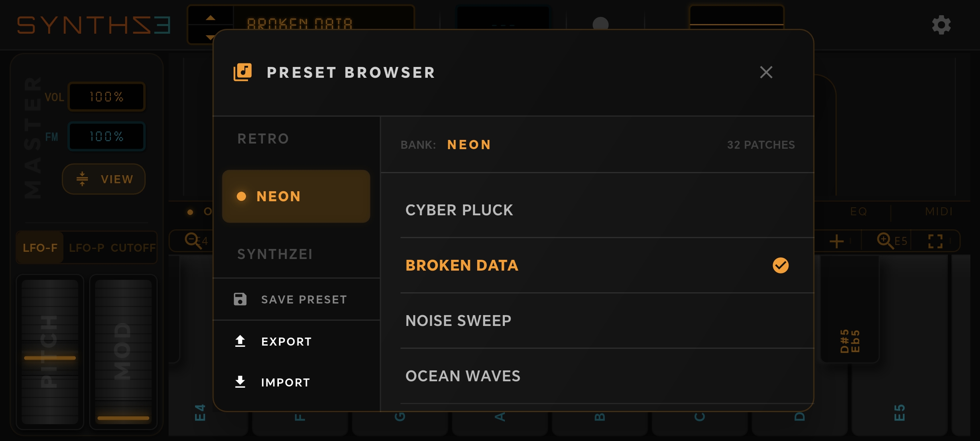Viewport: 980px width, 441px height.
Task: Click the MOD wheel slider
Action: pos(123,352)
